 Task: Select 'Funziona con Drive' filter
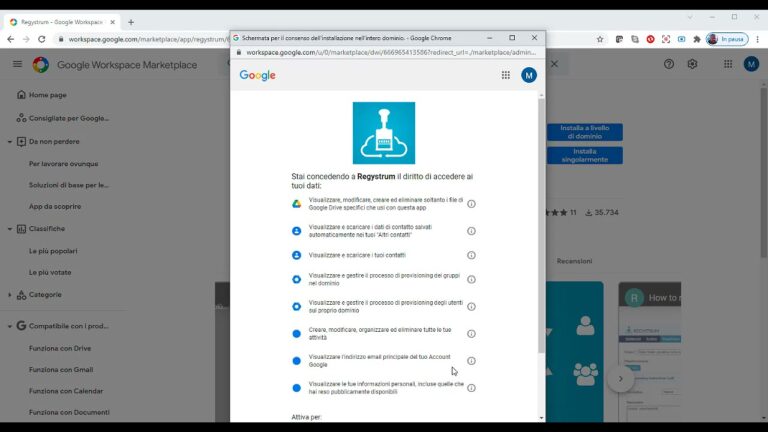click(60, 348)
